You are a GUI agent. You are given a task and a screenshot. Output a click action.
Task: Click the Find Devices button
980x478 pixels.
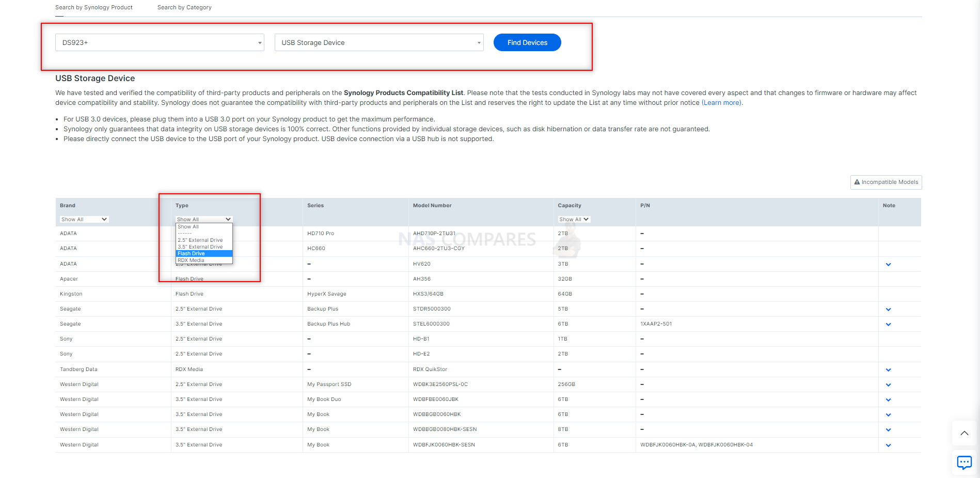527,42
